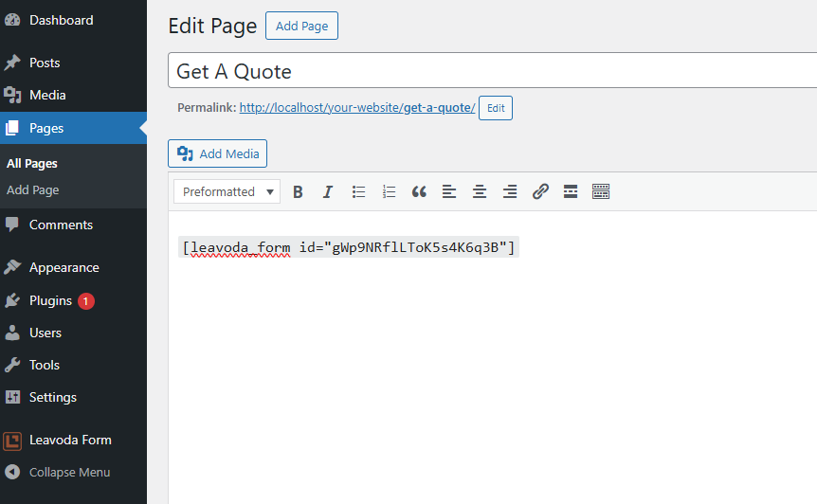Open the Preformatted paragraph format dropdown
817x504 pixels.
[x=227, y=191]
